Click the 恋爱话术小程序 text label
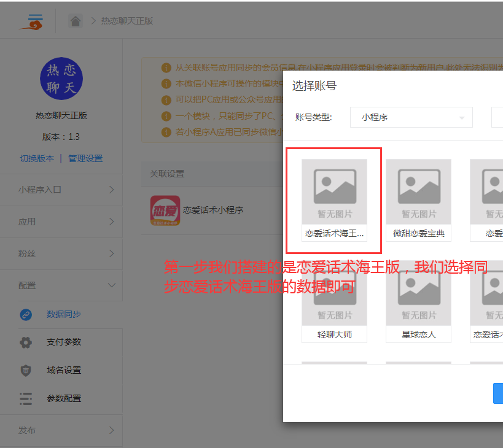503x448 pixels. pos(213,210)
